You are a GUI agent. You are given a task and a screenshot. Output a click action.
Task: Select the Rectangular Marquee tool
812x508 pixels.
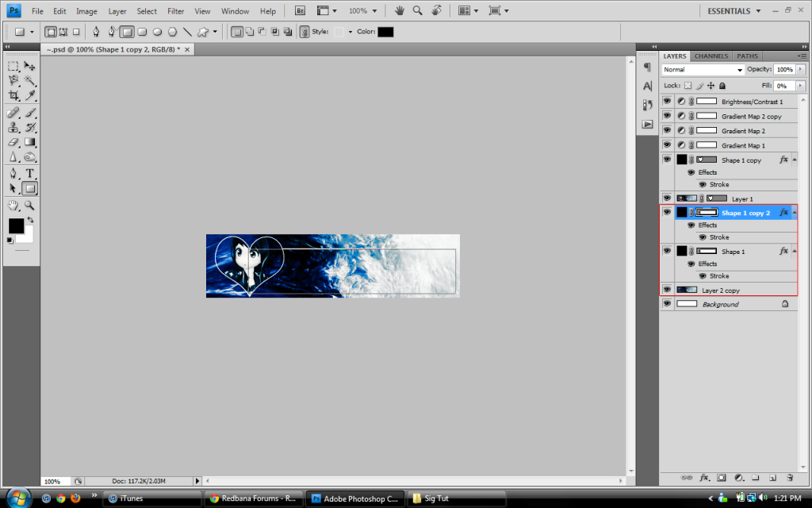(x=13, y=67)
